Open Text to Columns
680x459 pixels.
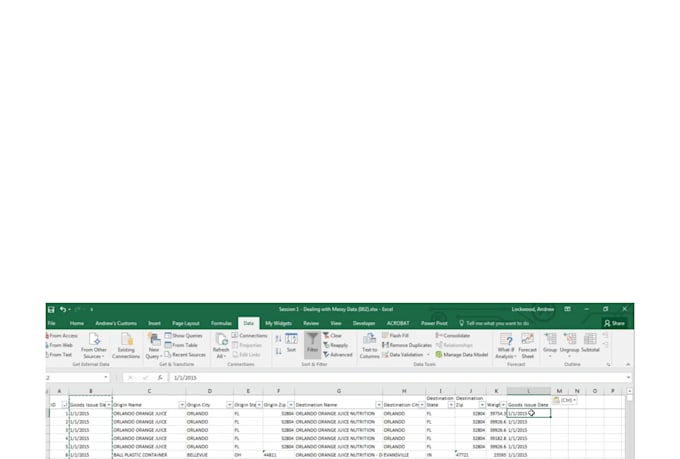coord(369,346)
